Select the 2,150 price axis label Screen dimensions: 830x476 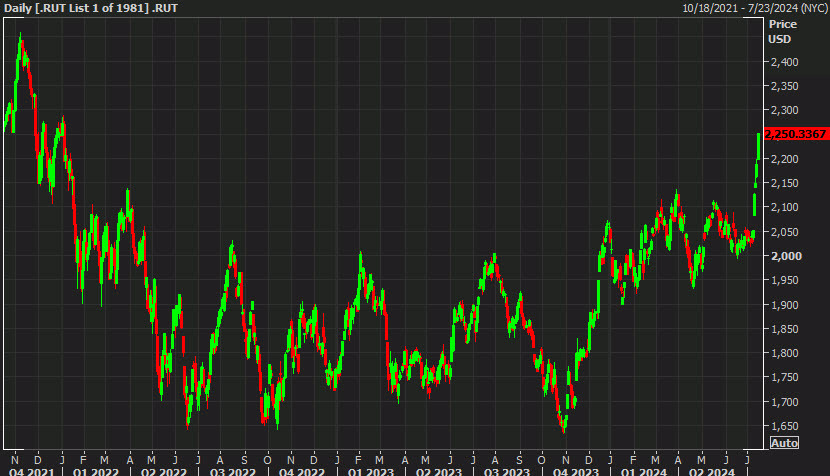[784, 183]
